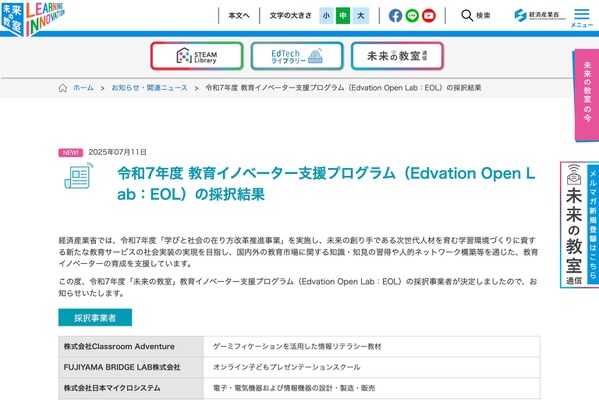Open the 経済産業省 ministry logo link

pyautogui.click(x=539, y=15)
